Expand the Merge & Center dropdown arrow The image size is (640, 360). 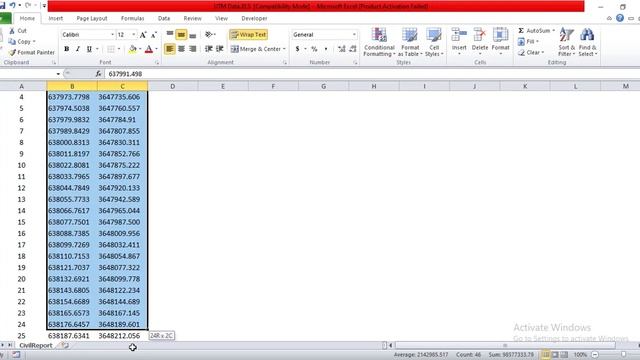[284, 49]
